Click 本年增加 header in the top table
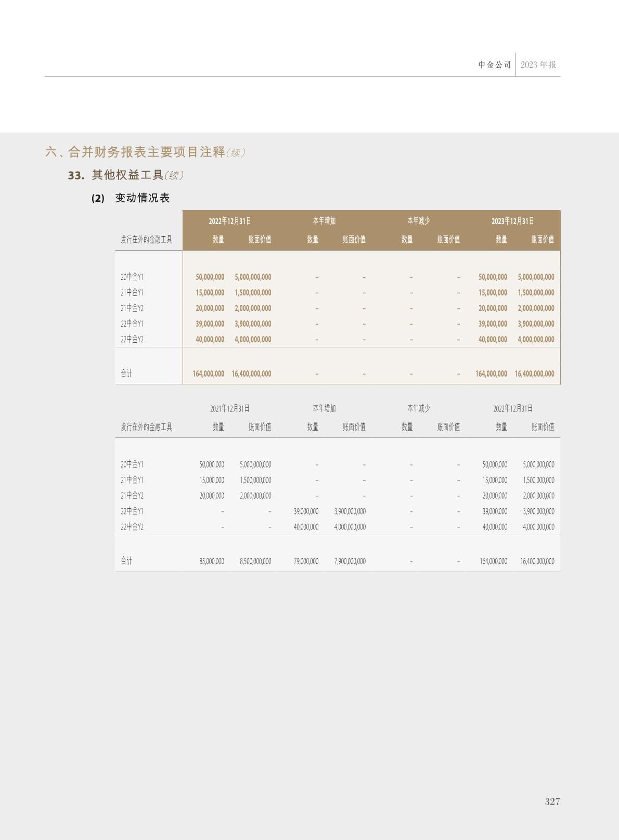Screen dimensions: 619x840 (x=324, y=221)
